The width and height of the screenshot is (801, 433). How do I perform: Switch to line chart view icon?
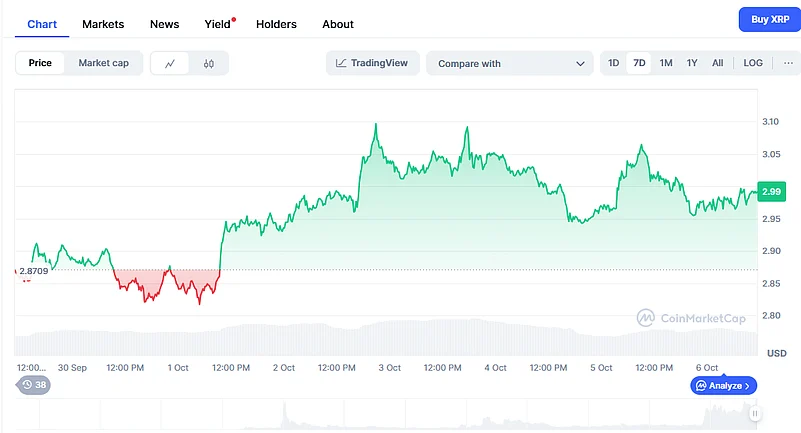(170, 63)
